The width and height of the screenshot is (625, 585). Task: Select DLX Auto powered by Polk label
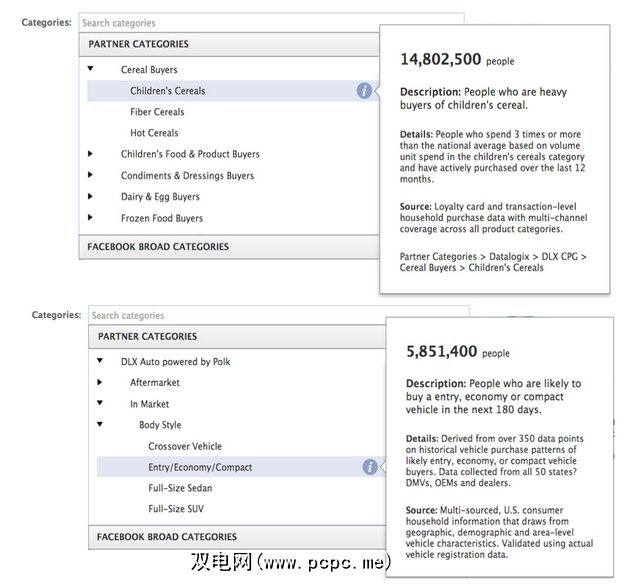pos(175,362)
